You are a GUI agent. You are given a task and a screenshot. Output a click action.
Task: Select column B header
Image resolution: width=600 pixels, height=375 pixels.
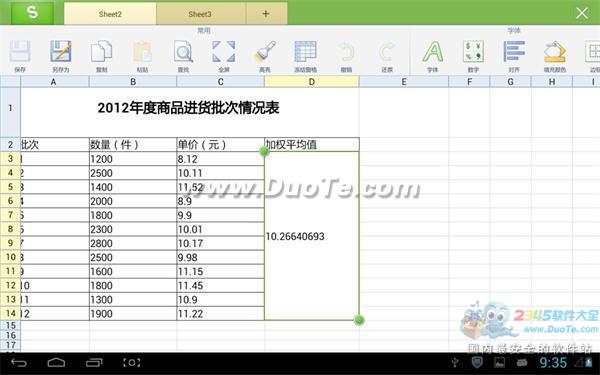133,82
